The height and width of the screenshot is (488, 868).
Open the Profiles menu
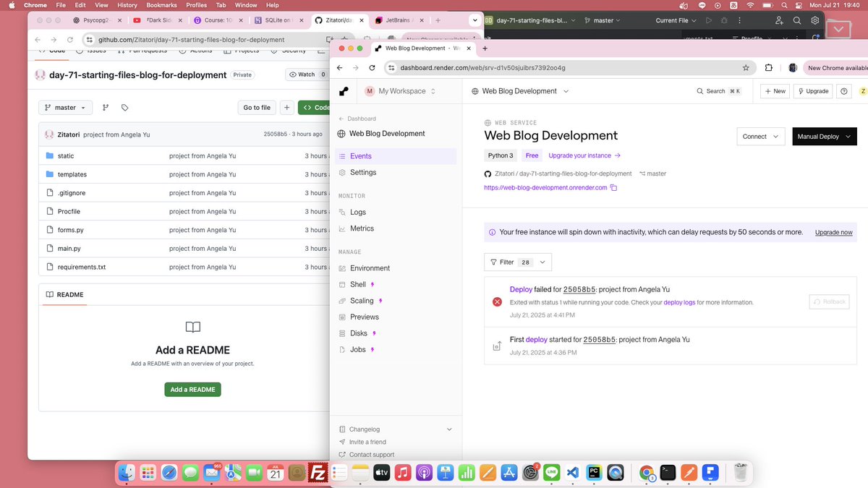(x=197, y=5)
